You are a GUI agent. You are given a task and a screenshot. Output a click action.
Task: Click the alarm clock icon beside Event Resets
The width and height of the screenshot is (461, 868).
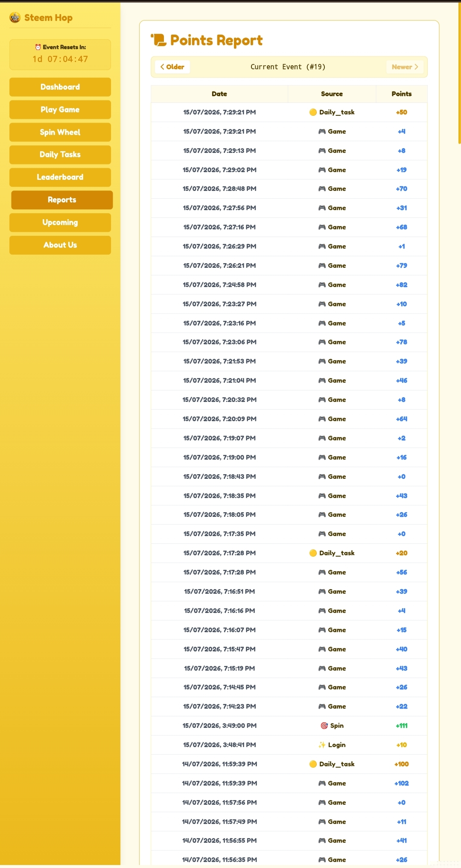[x=38, y=47]
